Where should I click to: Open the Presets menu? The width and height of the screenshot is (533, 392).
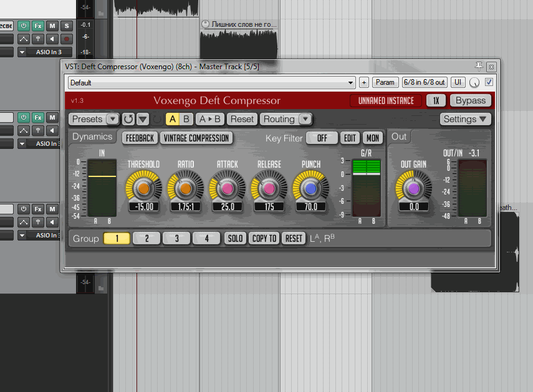[x=87, y=119]
